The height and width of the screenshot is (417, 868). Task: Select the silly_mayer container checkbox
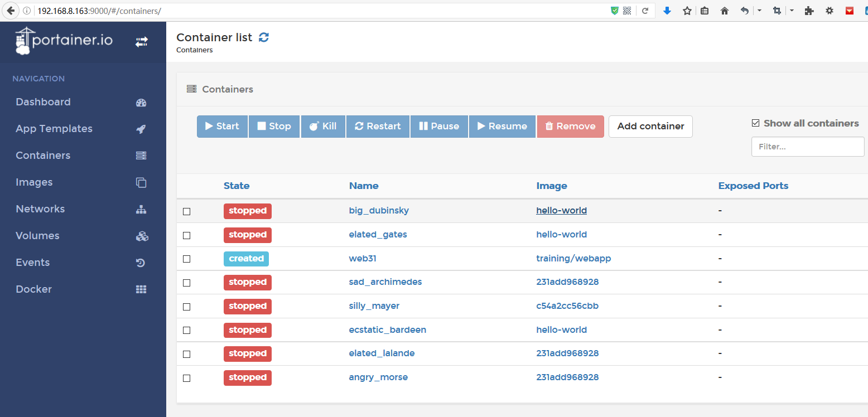[187, 307]
